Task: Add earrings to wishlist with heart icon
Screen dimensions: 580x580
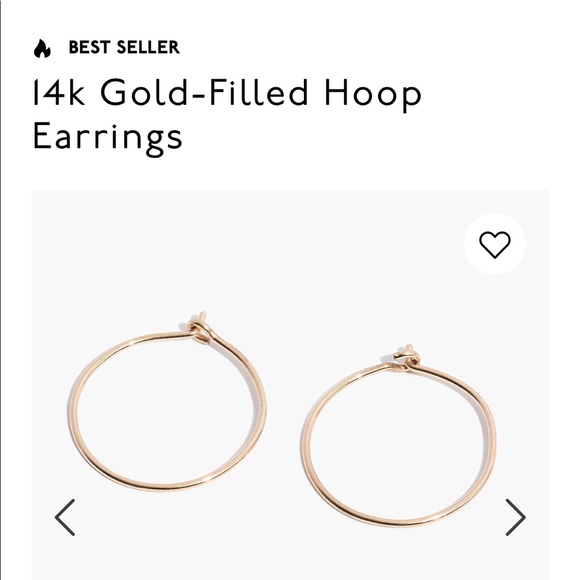Action: pos(495,245)
